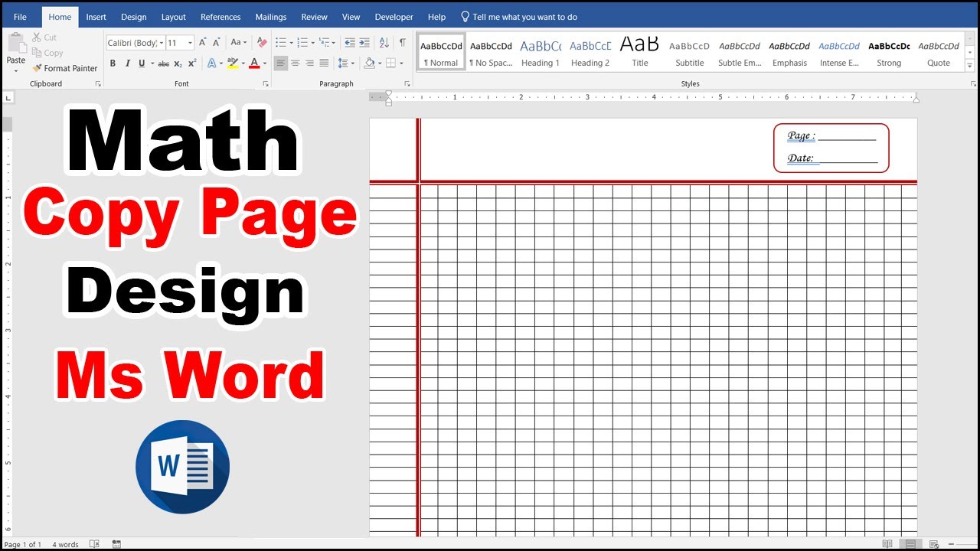
Task: Expand the highlight color dropdown arrow
Action: (243, 64)
